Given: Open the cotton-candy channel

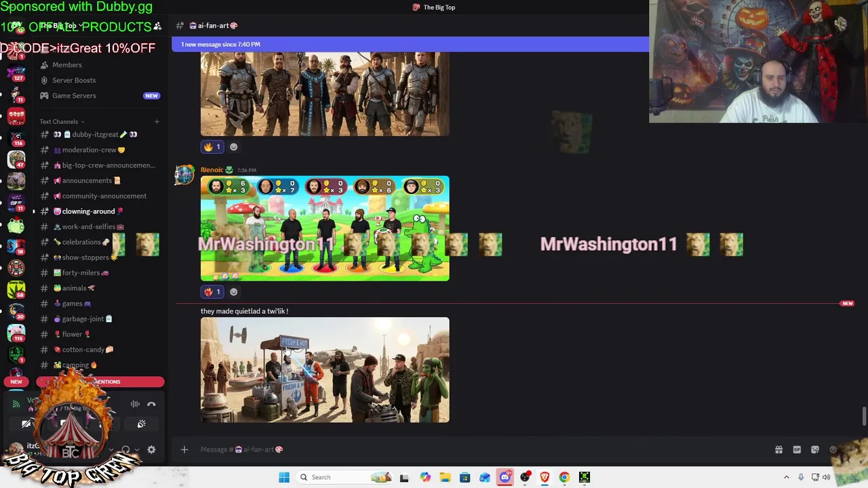Looking at the screenshot, I should pos(83,350).
